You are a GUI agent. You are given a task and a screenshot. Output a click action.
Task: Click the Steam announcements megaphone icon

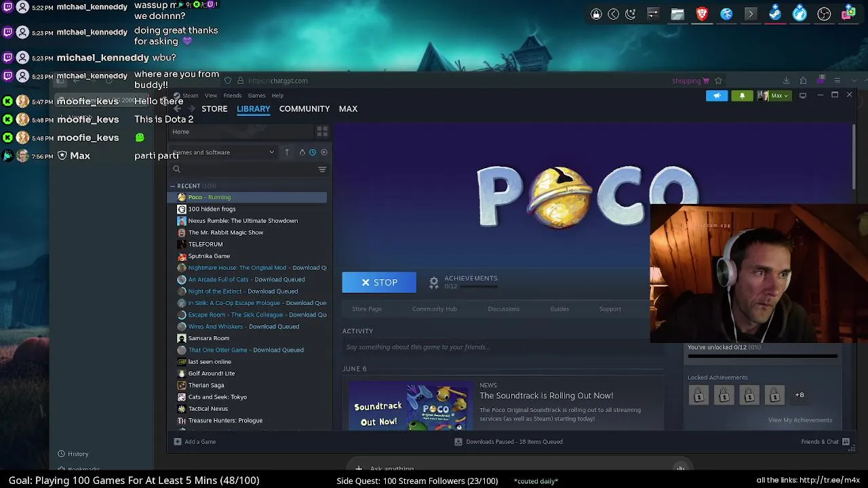pos(717,96)
